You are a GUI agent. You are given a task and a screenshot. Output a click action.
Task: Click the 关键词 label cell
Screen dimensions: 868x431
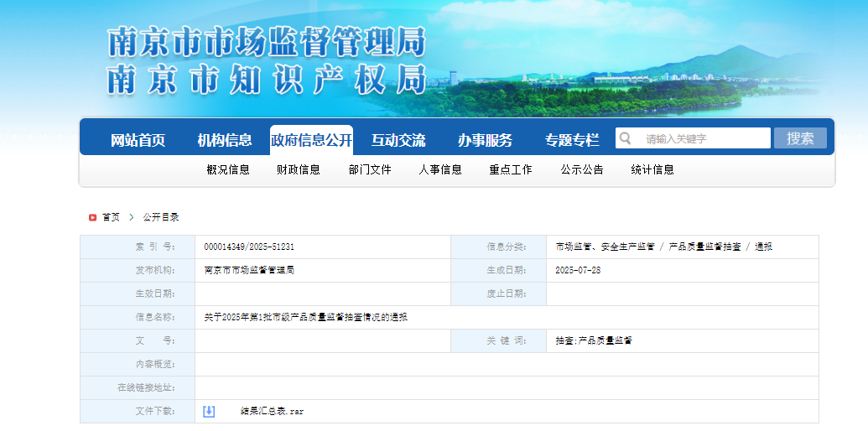499,340
